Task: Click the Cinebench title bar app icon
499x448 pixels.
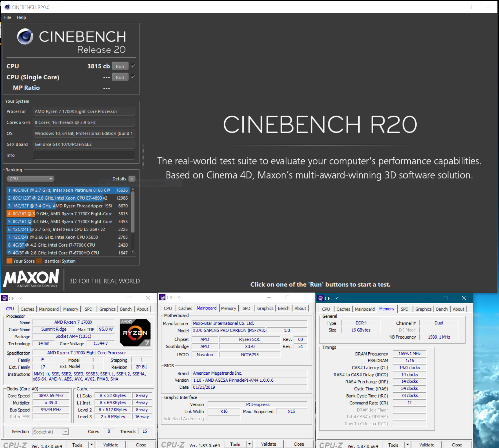Action: click(x=7, y=7)
